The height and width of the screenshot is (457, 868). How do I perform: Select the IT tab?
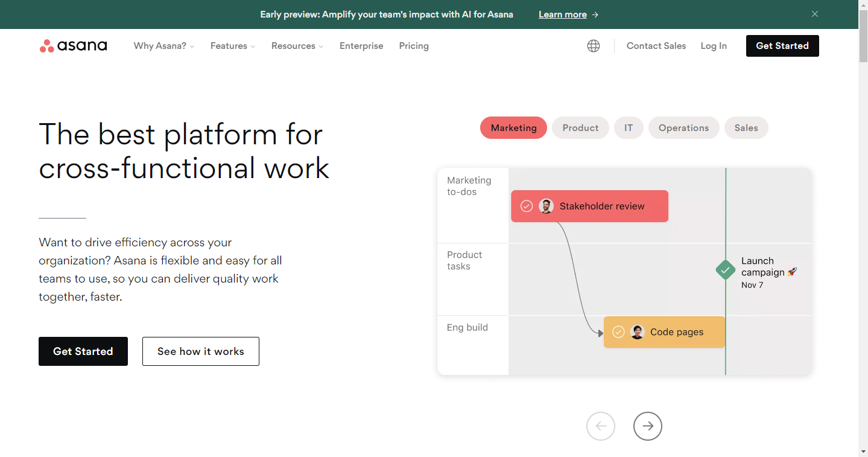[x=629, y=128]
